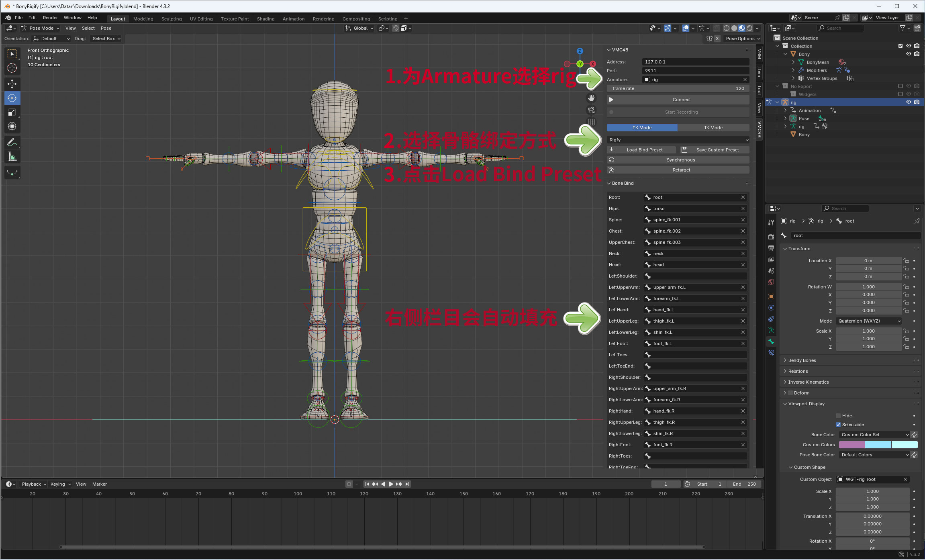Jump to timeline start frame
The image size is (925, 560).
[x=367, y=484]
